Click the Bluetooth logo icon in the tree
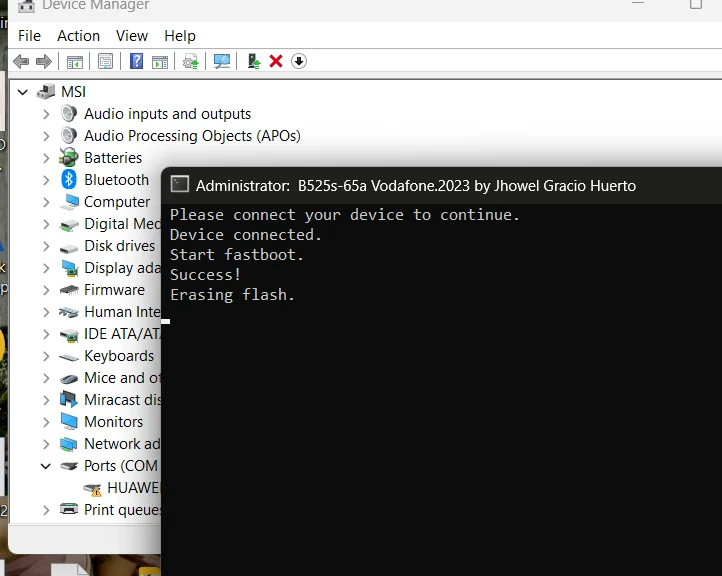722x576 pixels. (x=69, y=179)
